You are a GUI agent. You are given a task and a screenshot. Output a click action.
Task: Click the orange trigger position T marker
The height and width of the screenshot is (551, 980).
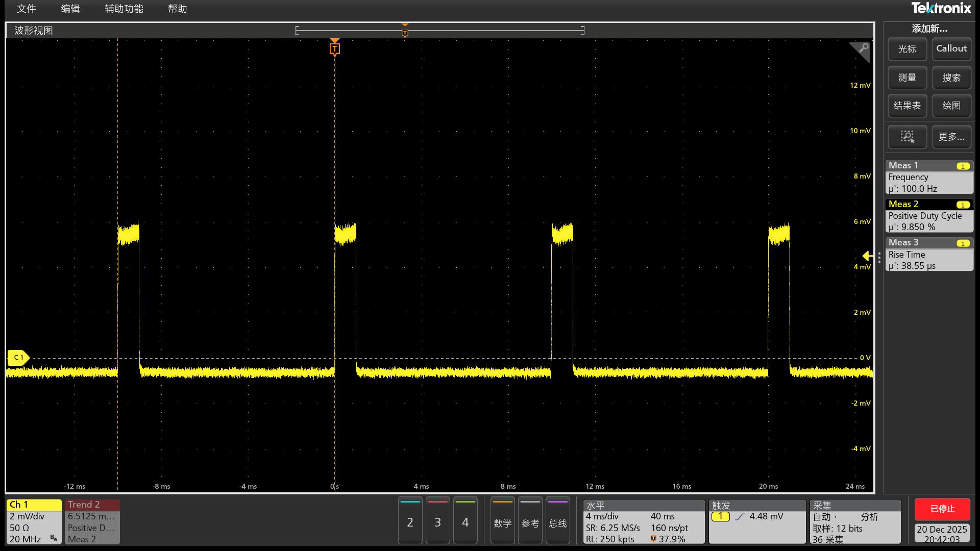334,48
